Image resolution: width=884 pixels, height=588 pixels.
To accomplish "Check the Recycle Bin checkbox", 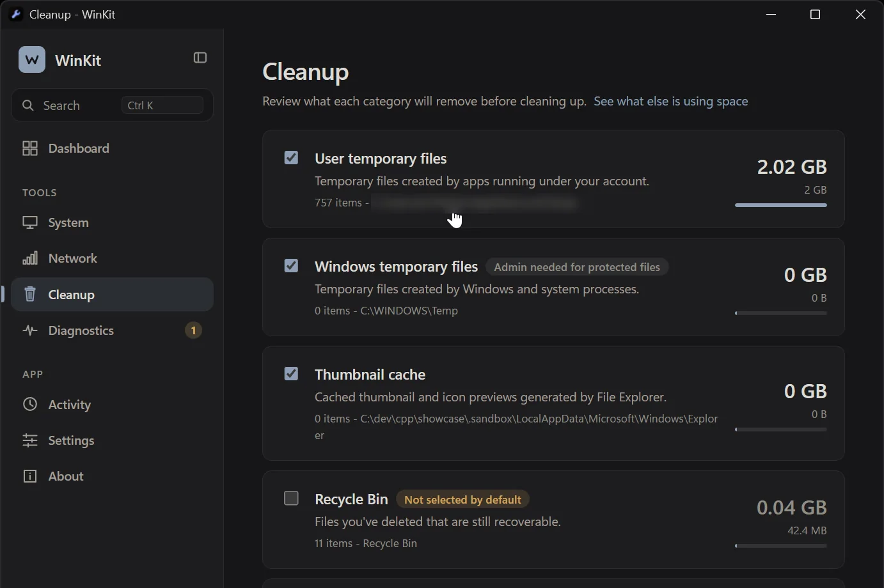I will (x=291, y=498).
